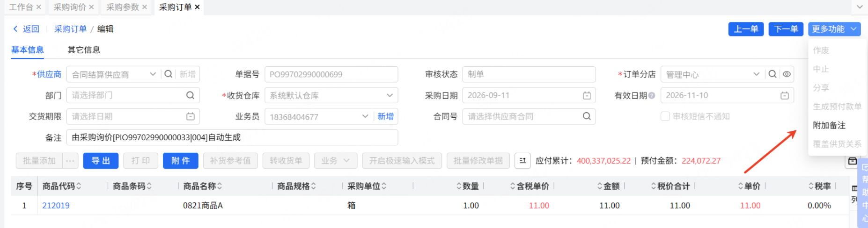Image resolution: width=868 pixels, height=228 pixels.
Task: Switch to the 其它信息 tab
Action: click(x=84, y=50)
